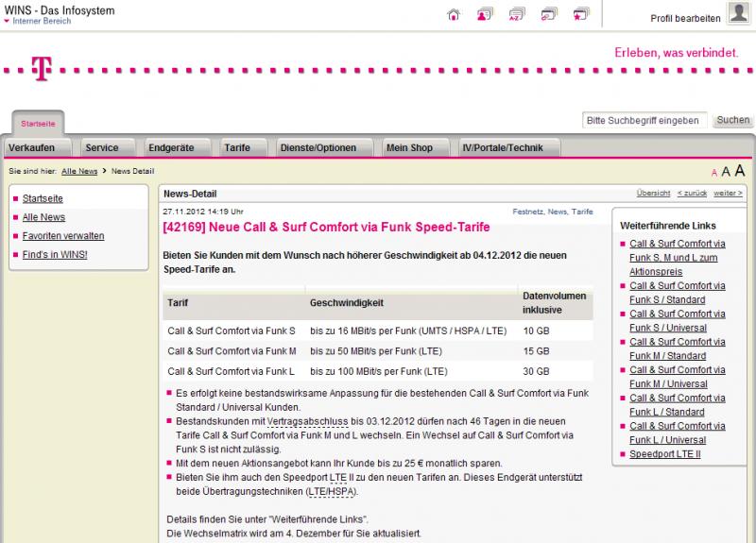Go to next news via weiter
The width and height of the screenshot is (756, 543).
728,194
